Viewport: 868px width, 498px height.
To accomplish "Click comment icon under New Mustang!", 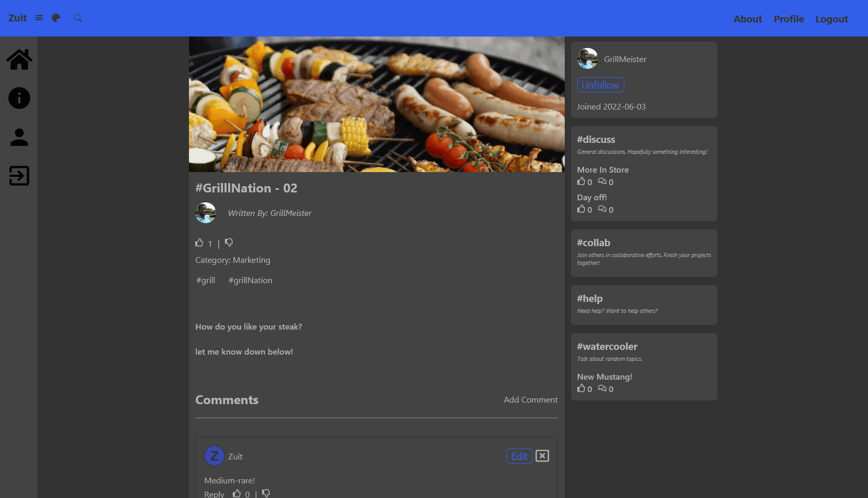I will 602,388.
